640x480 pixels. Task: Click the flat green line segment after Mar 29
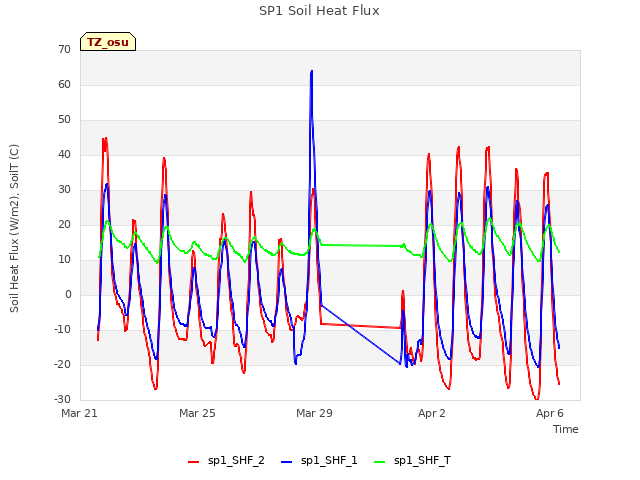tap(361, 245)
